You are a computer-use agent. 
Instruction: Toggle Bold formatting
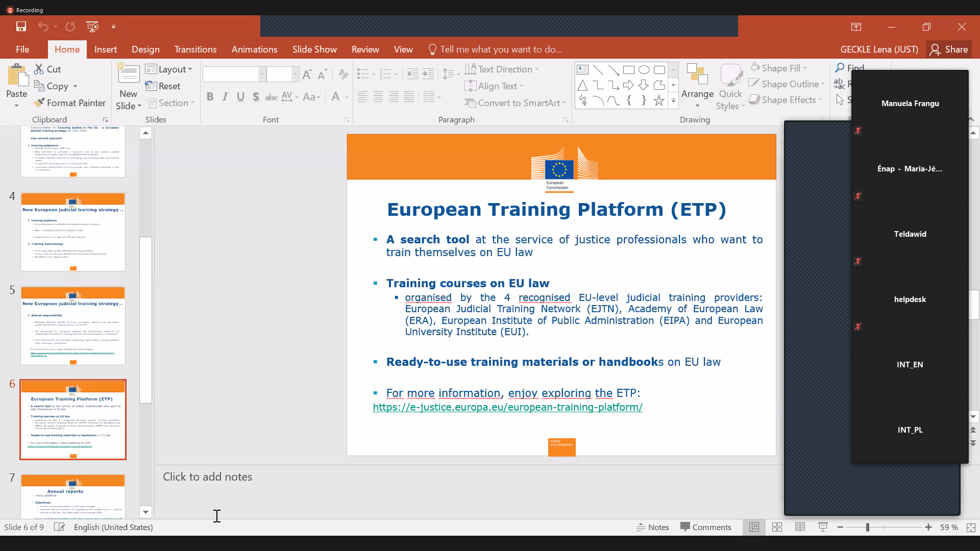click(210, 97)
